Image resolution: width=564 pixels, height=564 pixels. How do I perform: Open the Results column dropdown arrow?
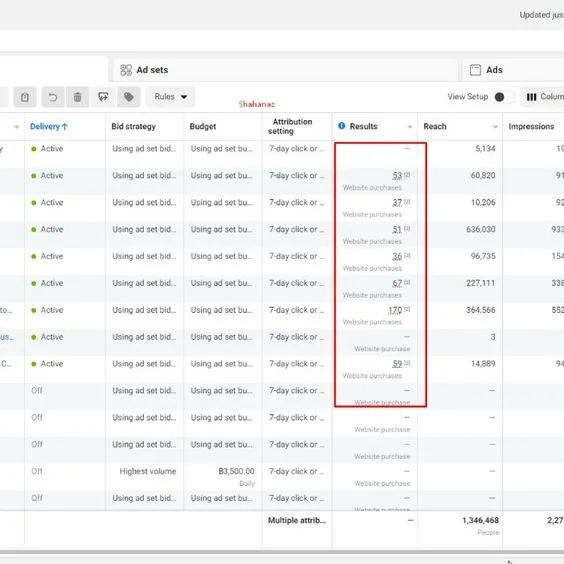[410, 127]
